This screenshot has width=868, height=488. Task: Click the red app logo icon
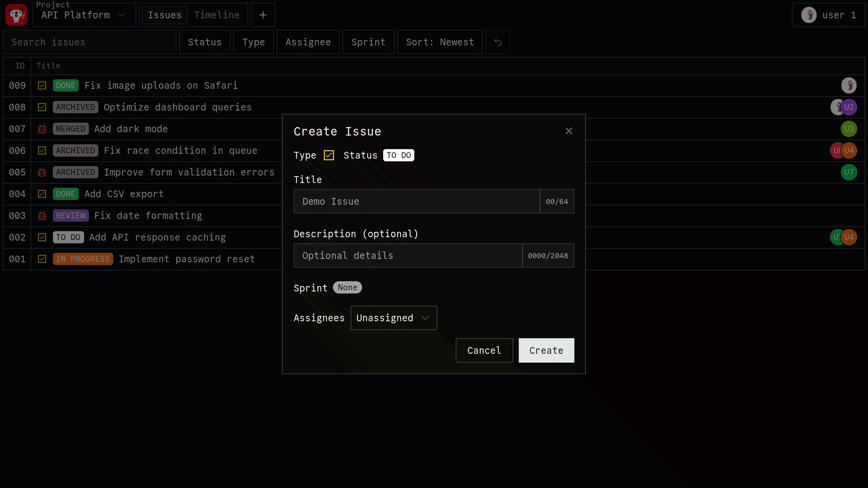point(16,15)
